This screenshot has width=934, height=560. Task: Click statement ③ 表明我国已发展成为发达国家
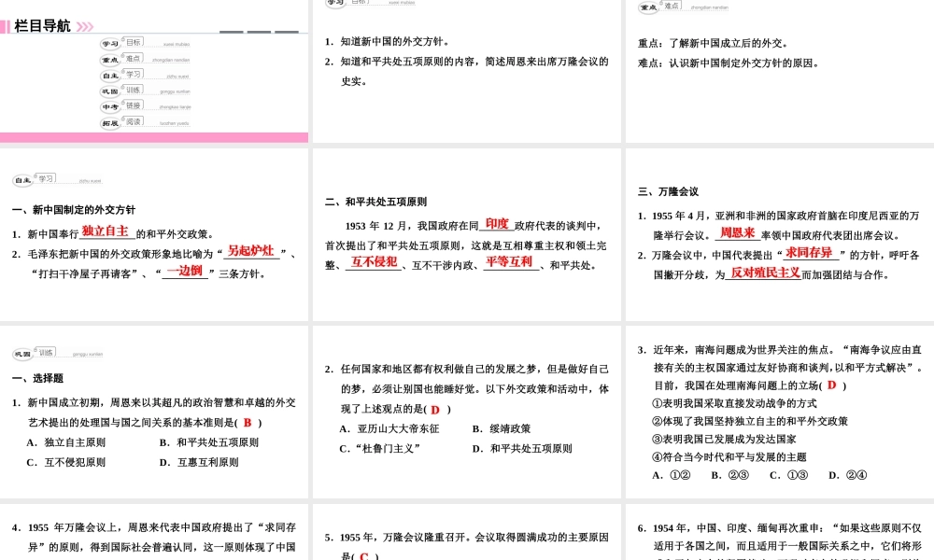(724, 440)
